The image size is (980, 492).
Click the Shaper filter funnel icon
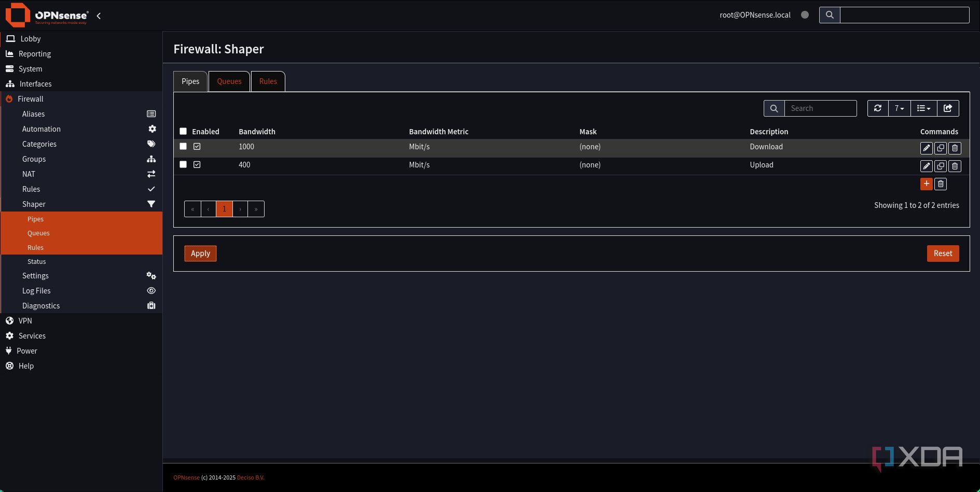point(151,204)
